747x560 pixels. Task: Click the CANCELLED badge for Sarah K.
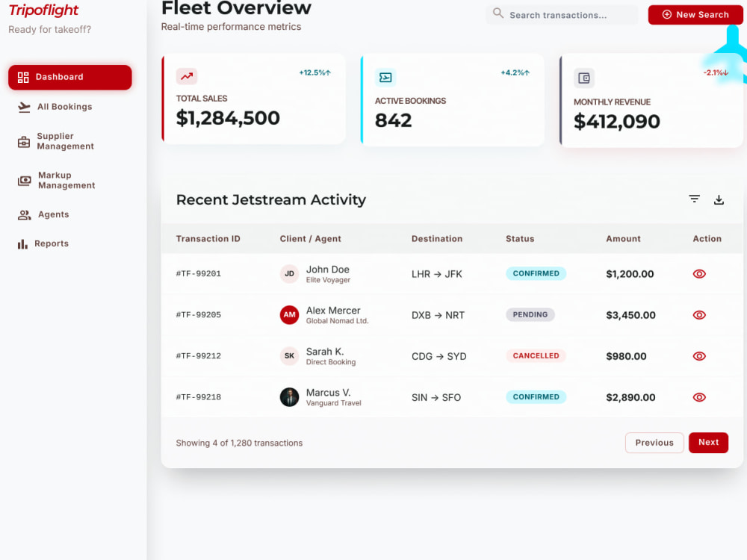536,355
